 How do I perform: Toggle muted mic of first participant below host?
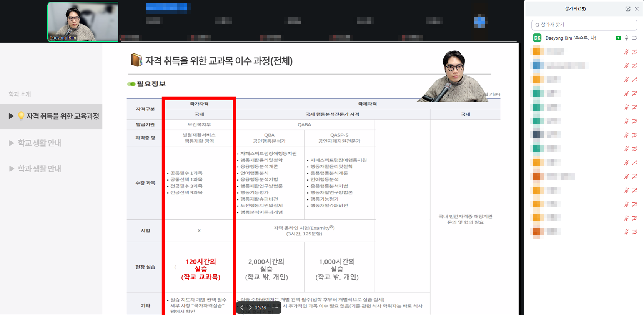click(626, 52)
